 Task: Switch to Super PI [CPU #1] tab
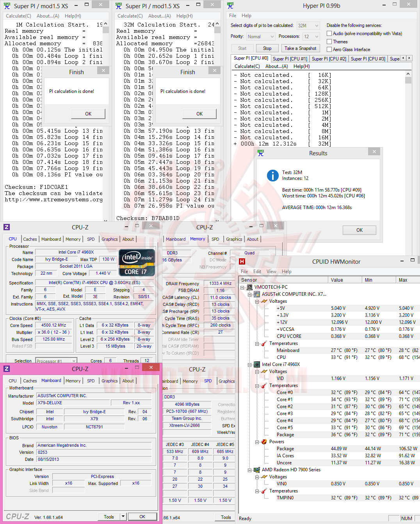[290, 59]
